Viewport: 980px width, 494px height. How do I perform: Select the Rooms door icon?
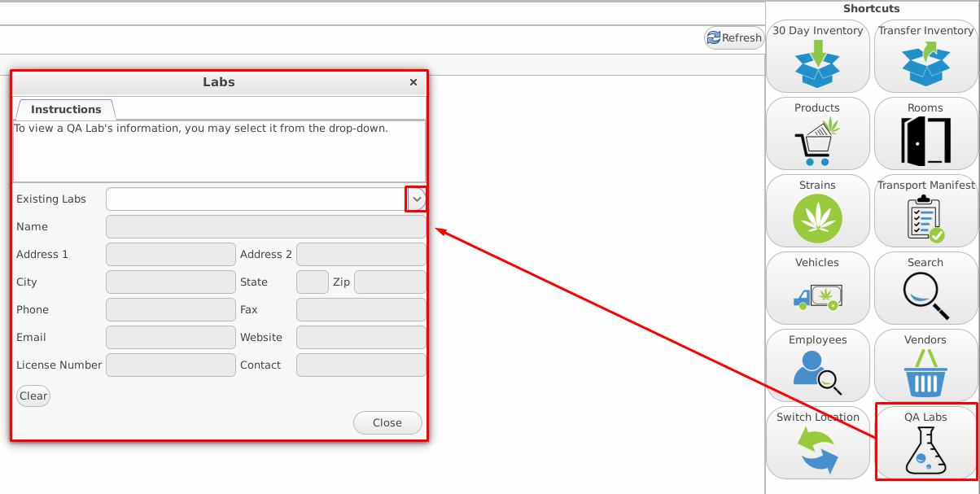pyautogui.click(x=925, y=133)
